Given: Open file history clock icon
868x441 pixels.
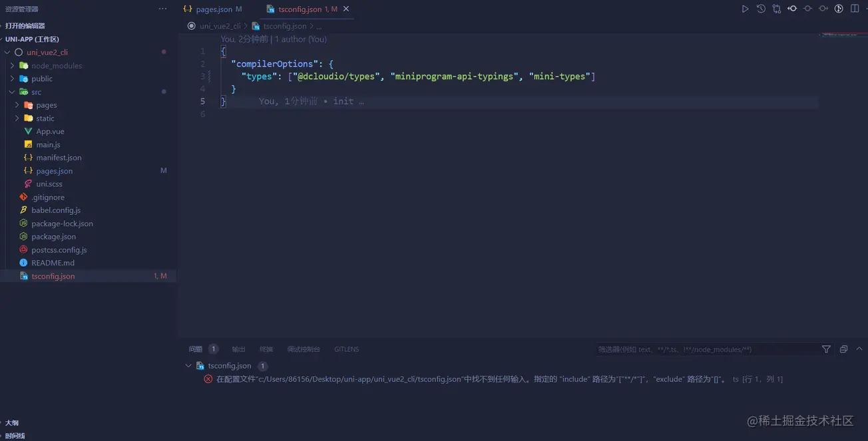Looking at the screenshot, I should tap(761, 9).
